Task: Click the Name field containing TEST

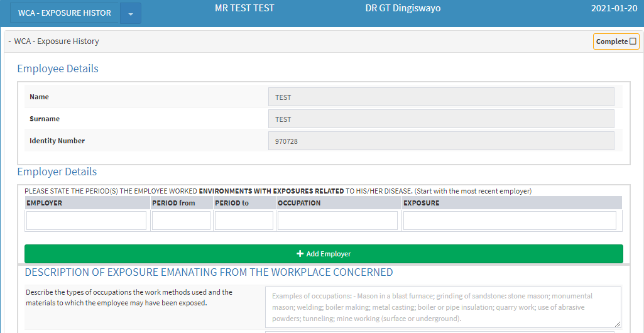Action: tap(440, 97)
